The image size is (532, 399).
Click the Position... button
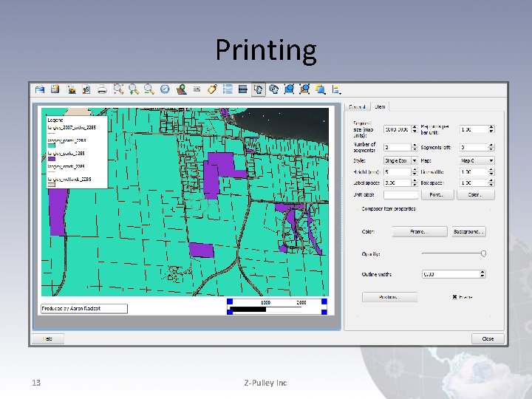coord(389,297)
